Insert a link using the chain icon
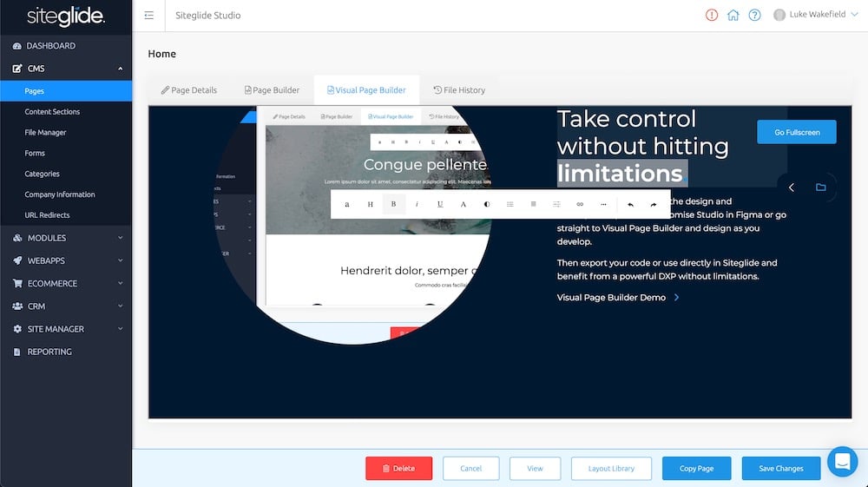 pos(580,204)
